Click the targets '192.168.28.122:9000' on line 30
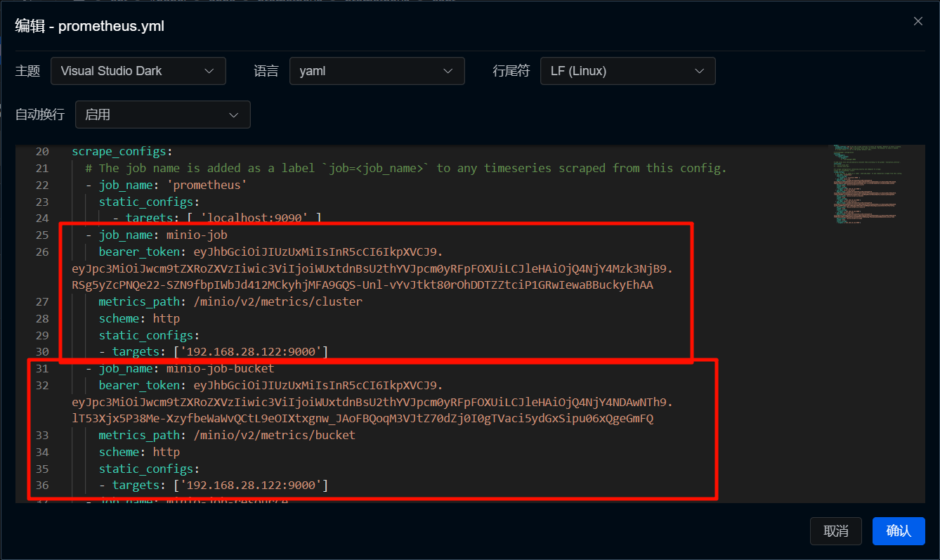The image size is (940, 560). coord(214,351)
